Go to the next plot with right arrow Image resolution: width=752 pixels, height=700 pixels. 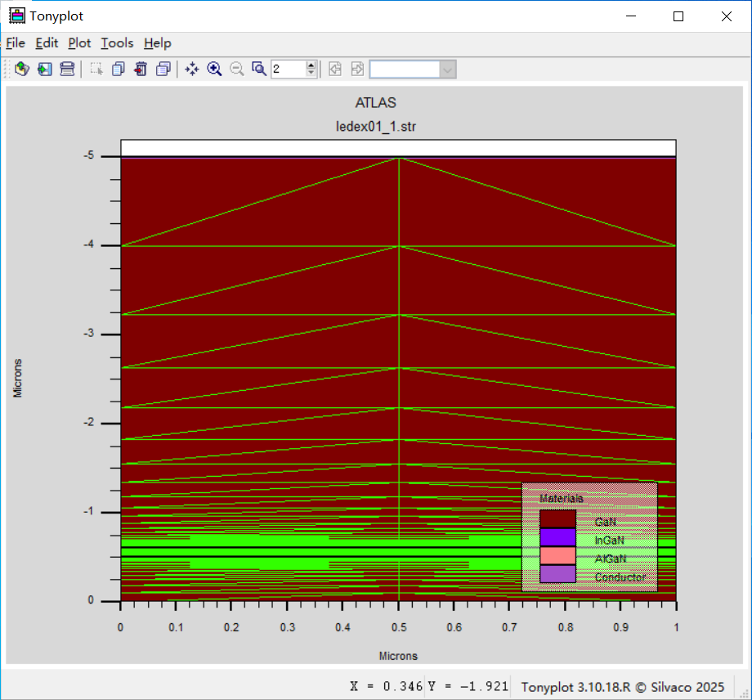357,69
